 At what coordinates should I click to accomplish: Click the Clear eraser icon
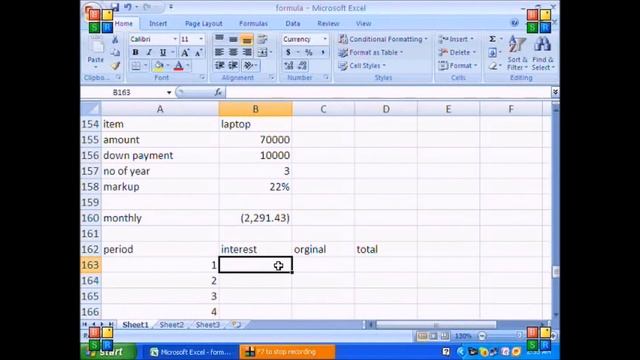(493, 65)
